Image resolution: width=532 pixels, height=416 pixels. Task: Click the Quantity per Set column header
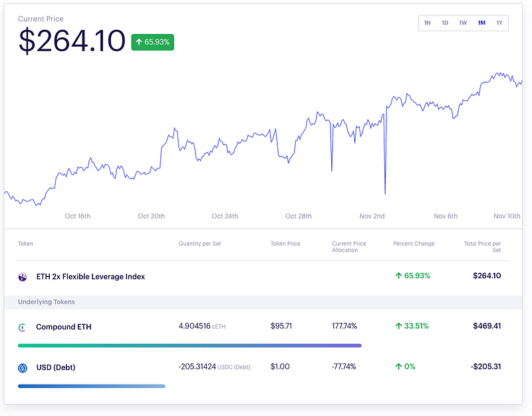coord(199,244)
